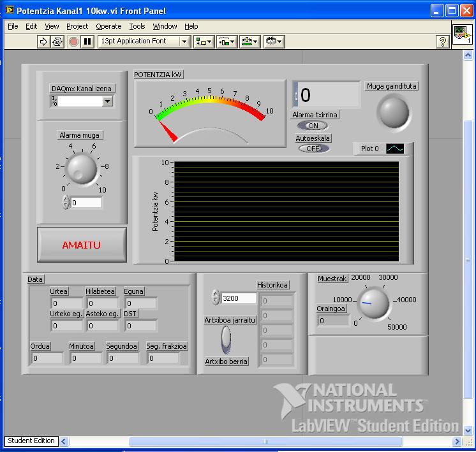The height and width of the screenshot is (452, 476).
Task: Click the Alarma muga rotary knob
Action: point(82,168)
